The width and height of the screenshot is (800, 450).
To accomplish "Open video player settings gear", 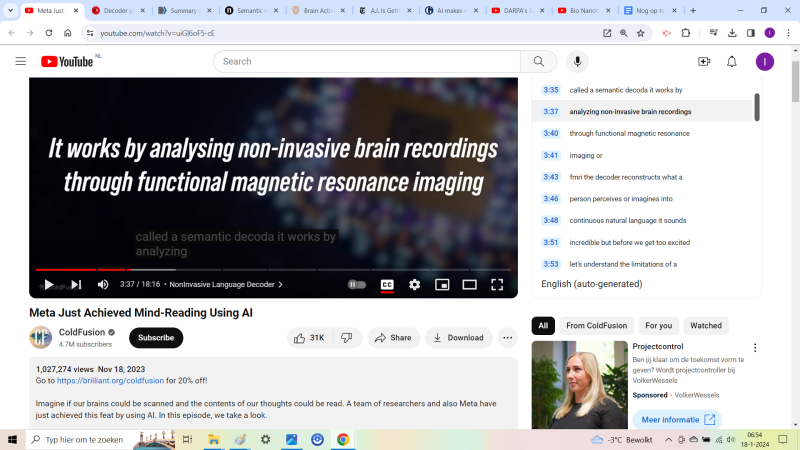I will (414, 284).
